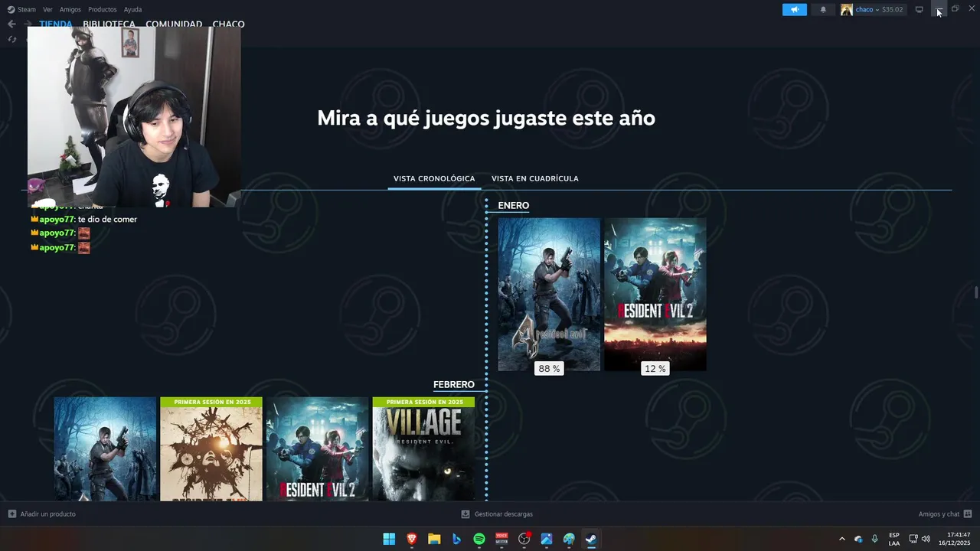
Task: Show hidden system tray icons
Action: pos(842,539)
